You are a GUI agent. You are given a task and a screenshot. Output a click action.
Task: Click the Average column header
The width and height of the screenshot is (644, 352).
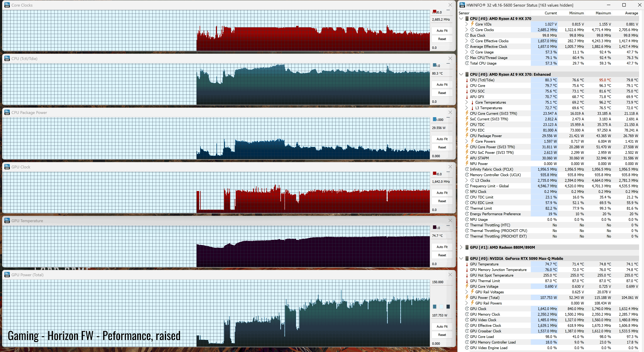tap(631, 13)
